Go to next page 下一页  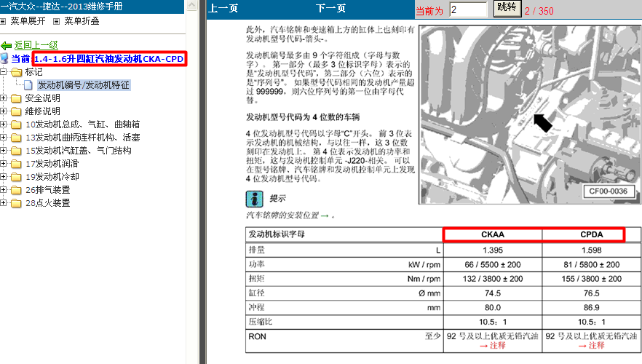tap(330, 8)
